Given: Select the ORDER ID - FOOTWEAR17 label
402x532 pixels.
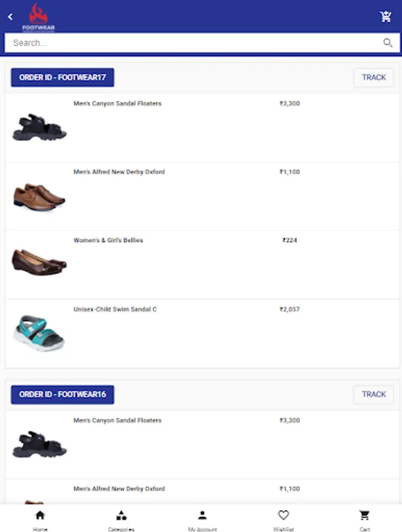Looking at the screenshot, I should point(62,77).
